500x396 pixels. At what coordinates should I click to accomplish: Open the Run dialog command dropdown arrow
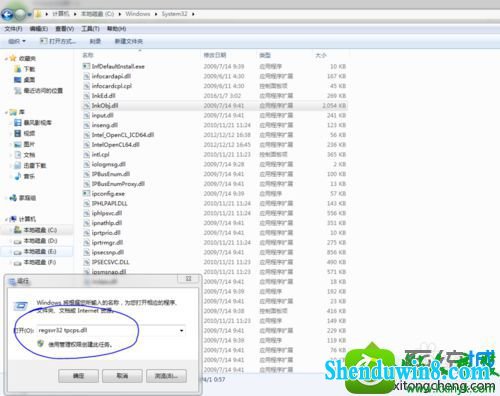(181, 330)
